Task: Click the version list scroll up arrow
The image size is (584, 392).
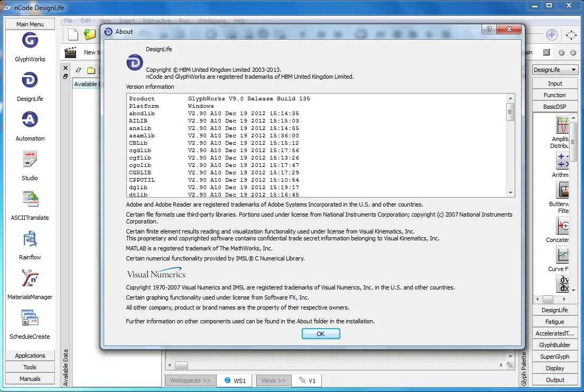Action: [x=510, y=98]
